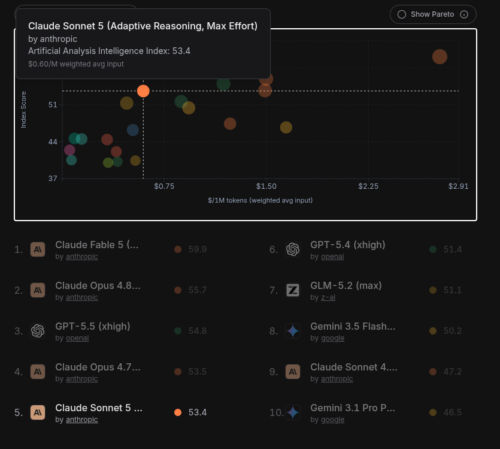The image size is (500, 449).
Task: Select the Claude Sonnet 4 list entry
Action: coord(365,372)
